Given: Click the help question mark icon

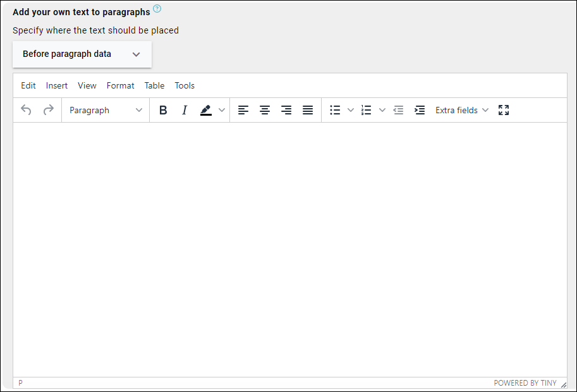Looking at the screenshot, I should (x=157, y=9).
